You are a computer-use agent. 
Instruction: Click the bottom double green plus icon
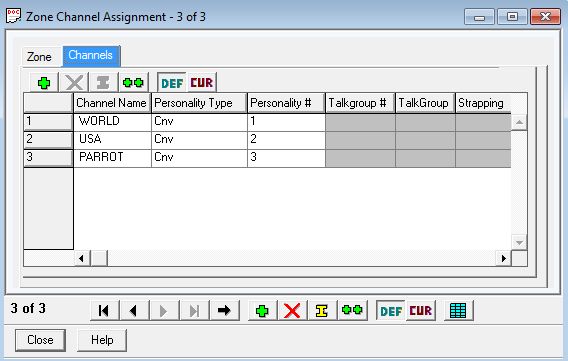coord(352,310)
